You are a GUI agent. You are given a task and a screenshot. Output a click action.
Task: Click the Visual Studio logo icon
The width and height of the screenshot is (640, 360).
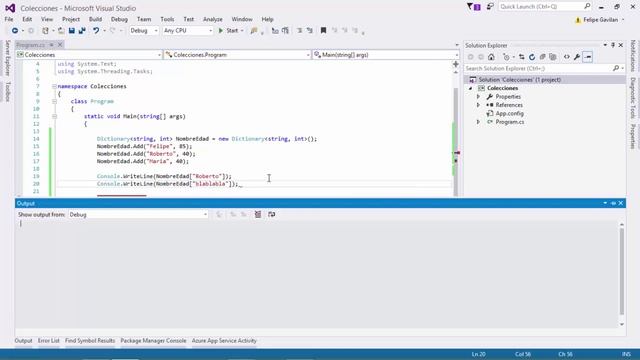pos(10,8)
